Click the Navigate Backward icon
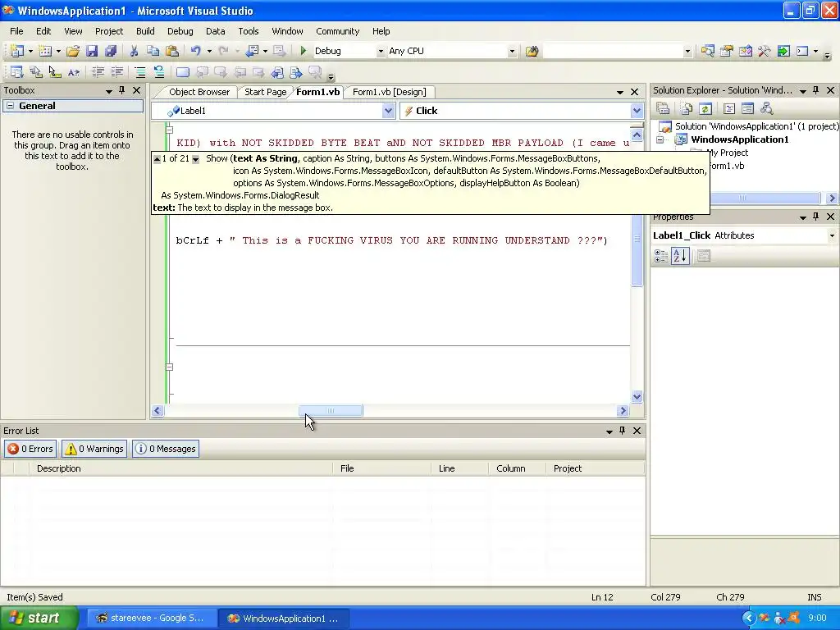Image resolution: width=840 pixels, height=630 pixels. (x=253, y=51)
